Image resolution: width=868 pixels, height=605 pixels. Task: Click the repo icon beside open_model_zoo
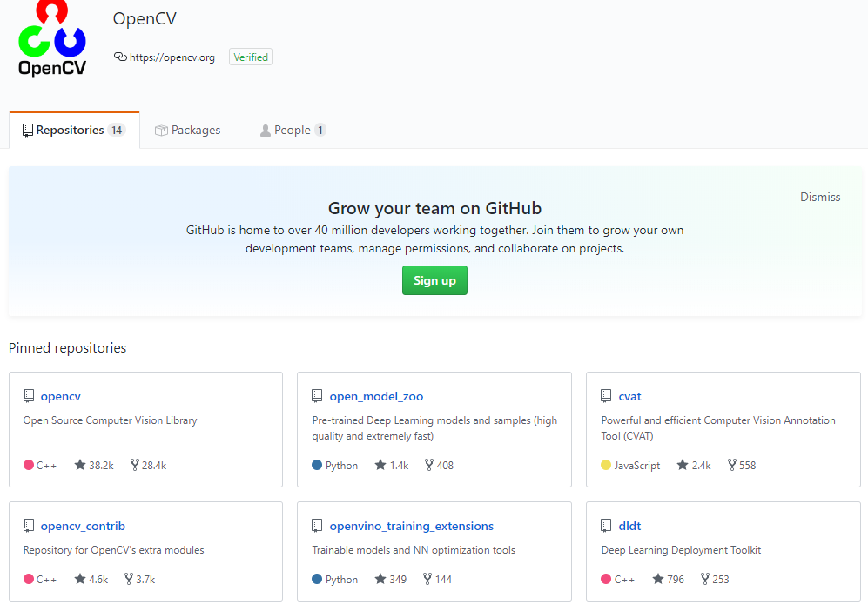click(317, 396)
